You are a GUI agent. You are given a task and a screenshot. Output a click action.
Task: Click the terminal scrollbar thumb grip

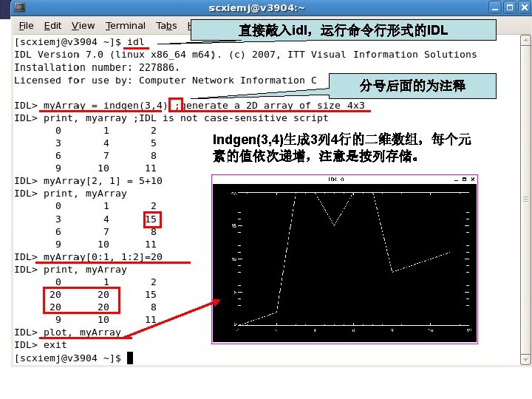coord(525,199)
